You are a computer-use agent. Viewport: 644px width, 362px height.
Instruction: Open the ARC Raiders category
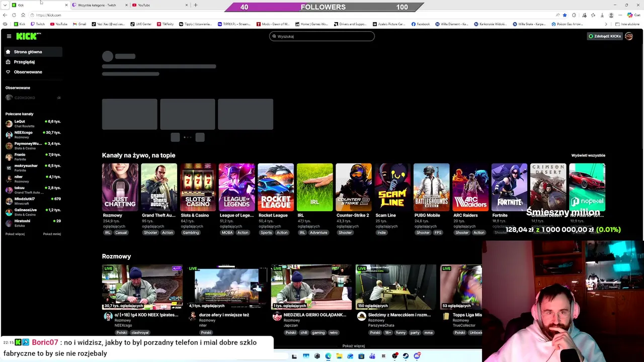470,187
